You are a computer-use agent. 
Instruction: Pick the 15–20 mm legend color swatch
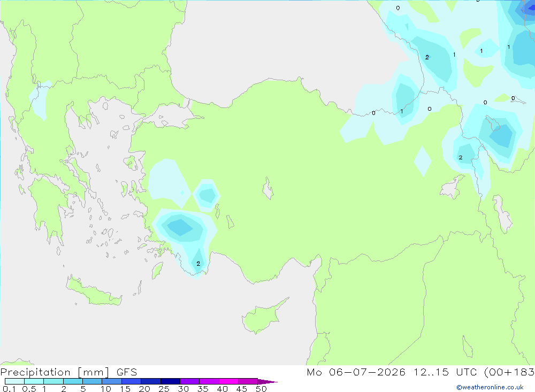coord(132,381)
